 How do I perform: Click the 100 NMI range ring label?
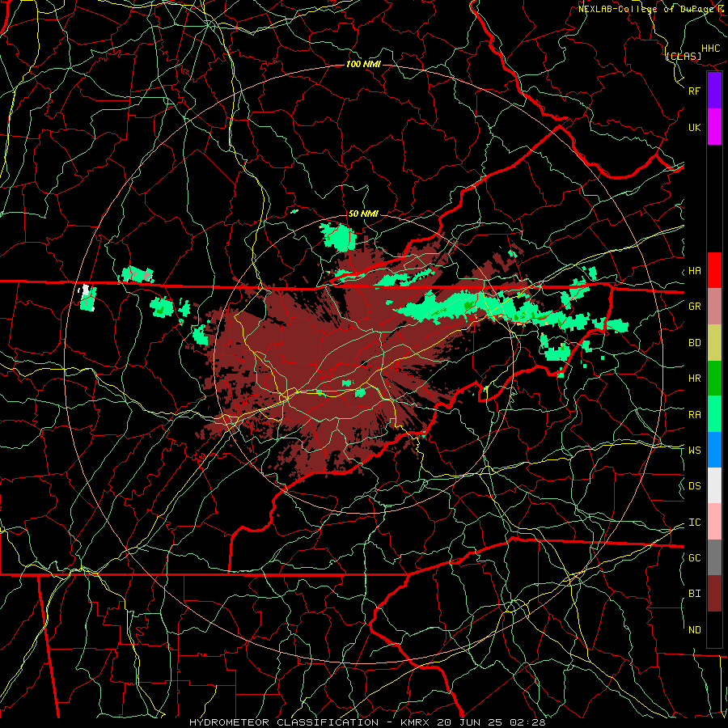pyautogui.click(x=363, y=64)
